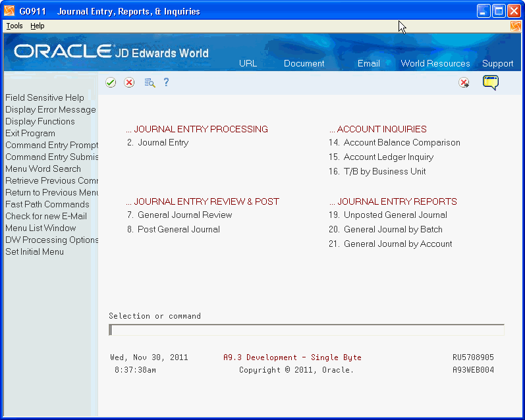Open the Help menu
This screenshot has width=525, height=420.
point(37,26)
